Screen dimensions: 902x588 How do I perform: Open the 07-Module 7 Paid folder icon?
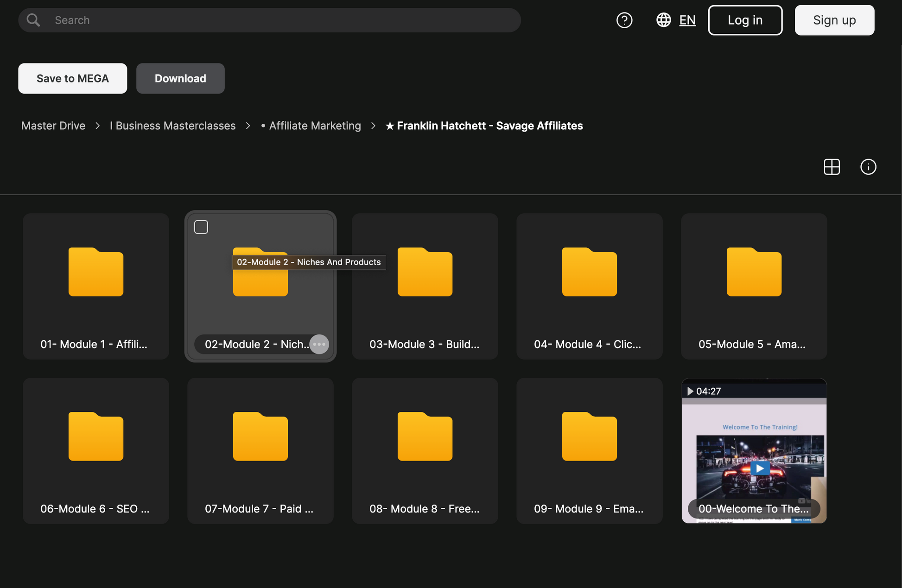tap(260, 436)
